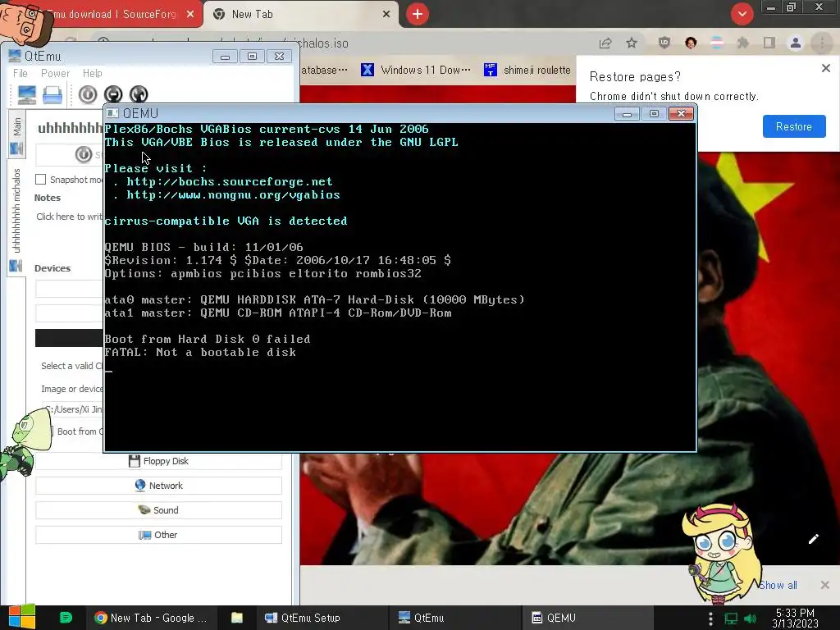Expand the Other device section

point(158,535)
